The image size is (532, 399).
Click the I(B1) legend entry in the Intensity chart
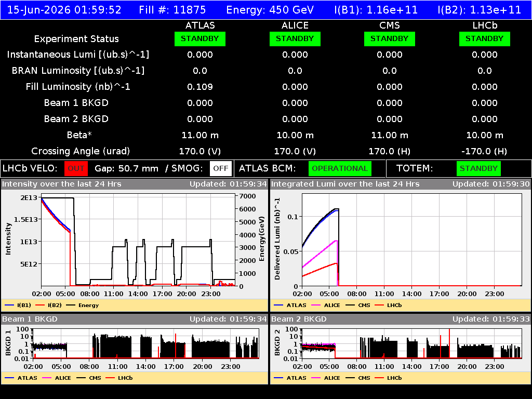[x=18, y=305]
